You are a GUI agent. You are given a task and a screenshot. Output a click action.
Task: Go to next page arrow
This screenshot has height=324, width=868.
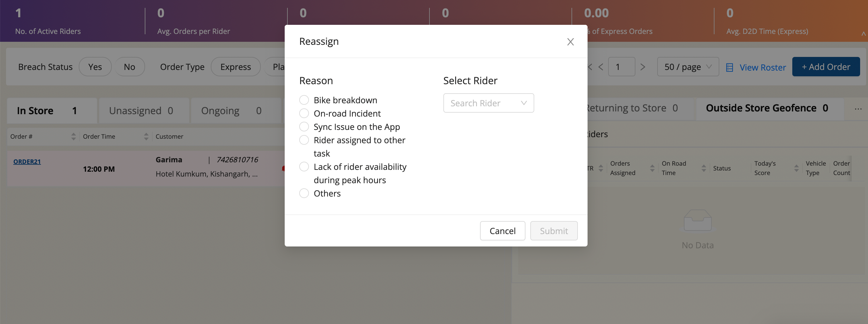click(643, 67)
